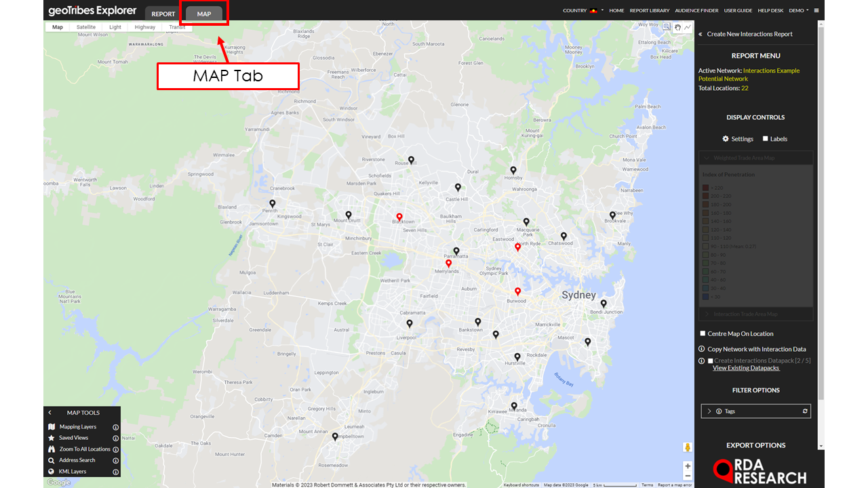Click the blue '< 30' legend swatch
Viewport: 868px width, 488px height.
point(705,296)
